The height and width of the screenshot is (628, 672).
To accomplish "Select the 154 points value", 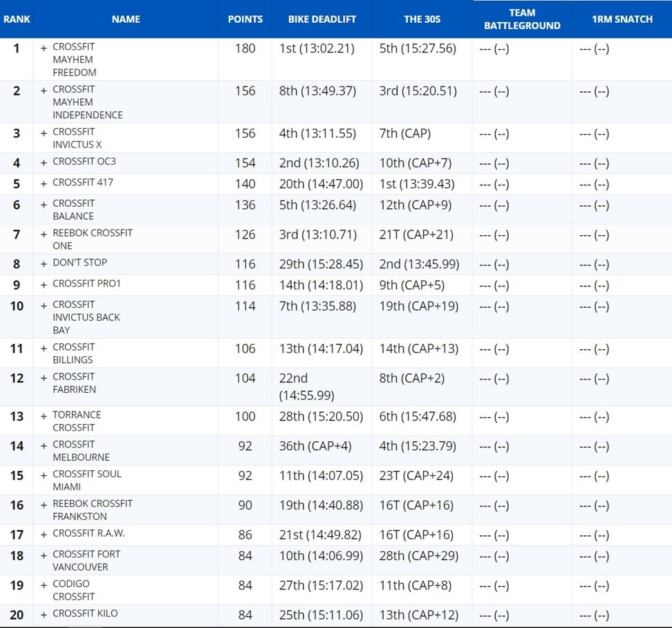I will click(245, 163).
